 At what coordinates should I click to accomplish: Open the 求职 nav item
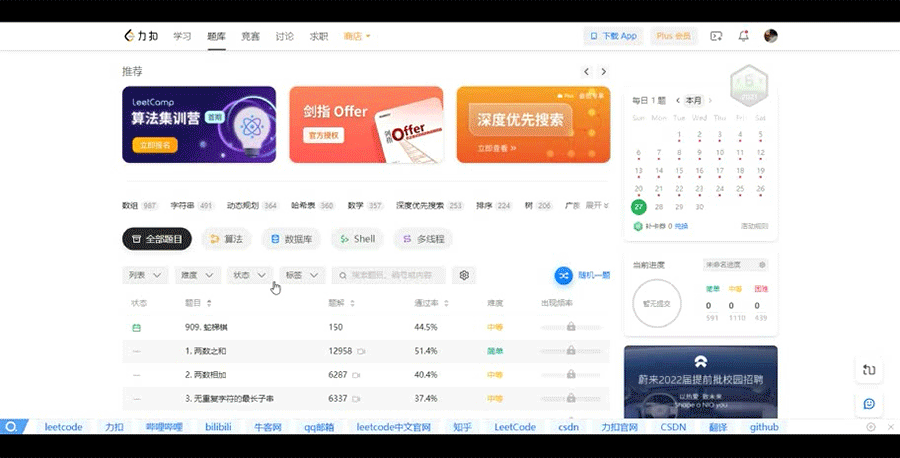[x=319, y=36]
